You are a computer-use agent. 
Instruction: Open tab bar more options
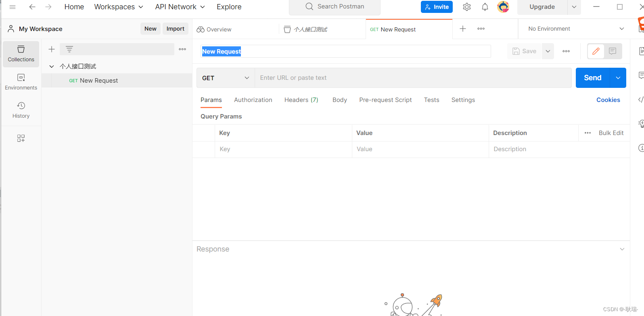(x=481, y=29)
